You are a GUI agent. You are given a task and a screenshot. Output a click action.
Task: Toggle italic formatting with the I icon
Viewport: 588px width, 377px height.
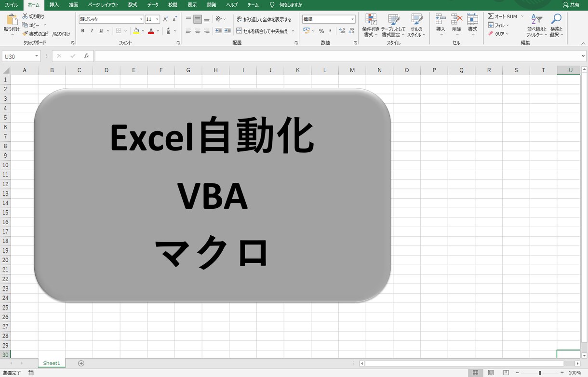(92, 30)
